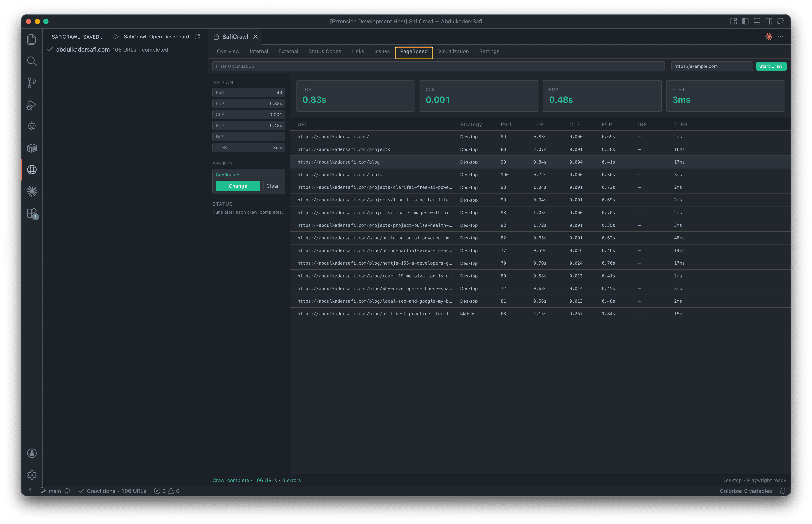
Task: Clear the configured API key
Action: point(272,186)
